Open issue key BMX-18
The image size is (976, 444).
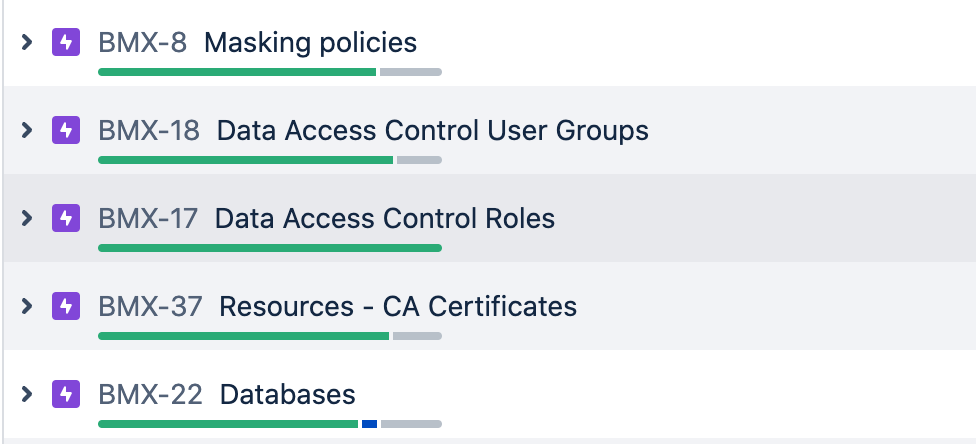coord(148,131)
